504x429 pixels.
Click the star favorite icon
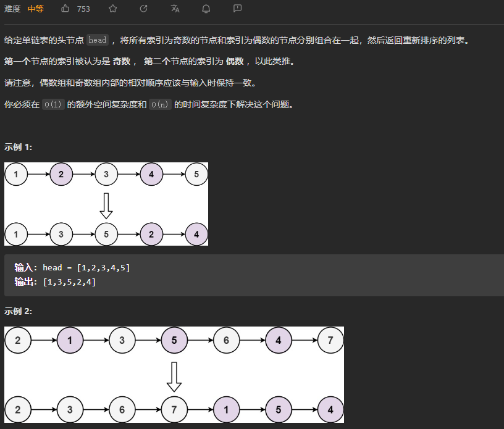[112, 9]
